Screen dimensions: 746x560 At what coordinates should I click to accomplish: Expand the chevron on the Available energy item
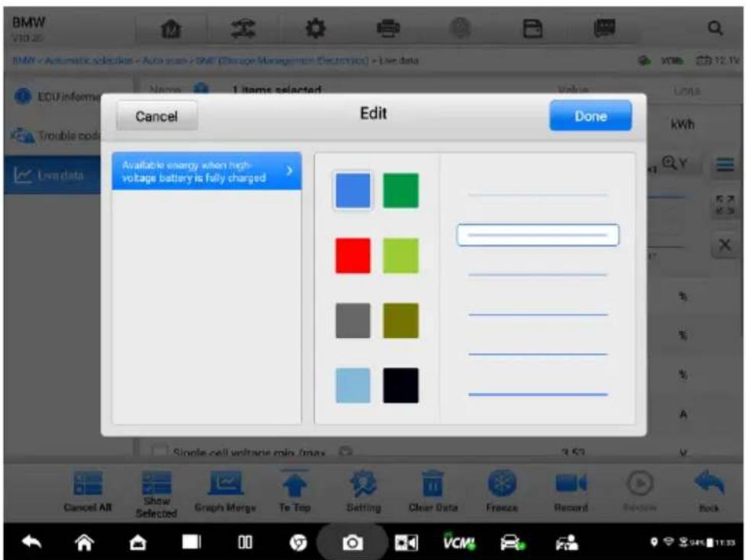(x=289, y=170)
